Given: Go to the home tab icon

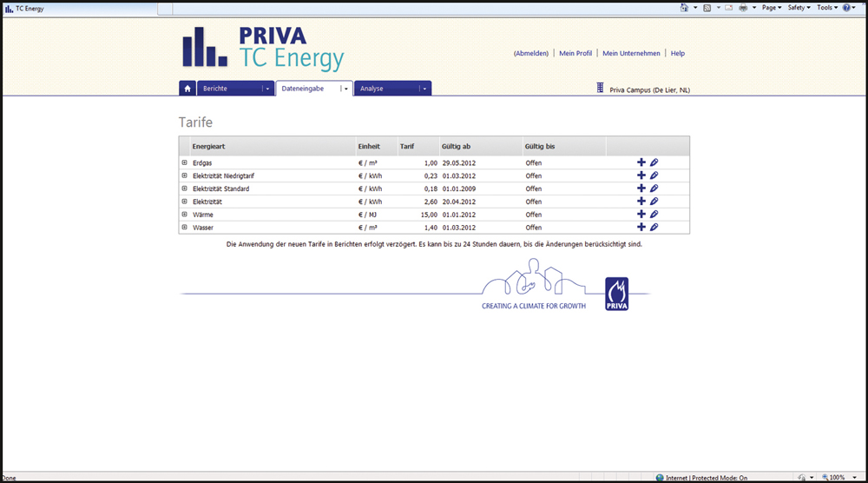Looking at the screenshot, I should [x=187, y=89].
